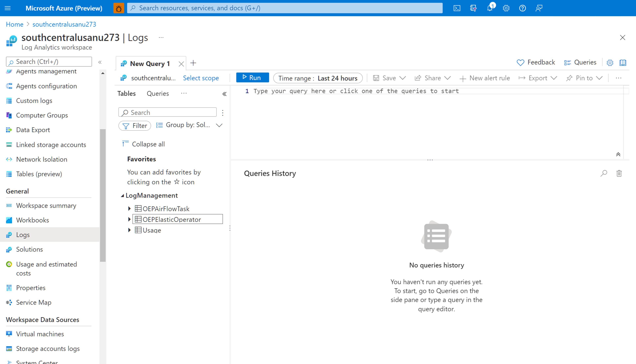Click the Select scope link
The width and height of the screenshot is (636, 364).
(x=201, y=78)
